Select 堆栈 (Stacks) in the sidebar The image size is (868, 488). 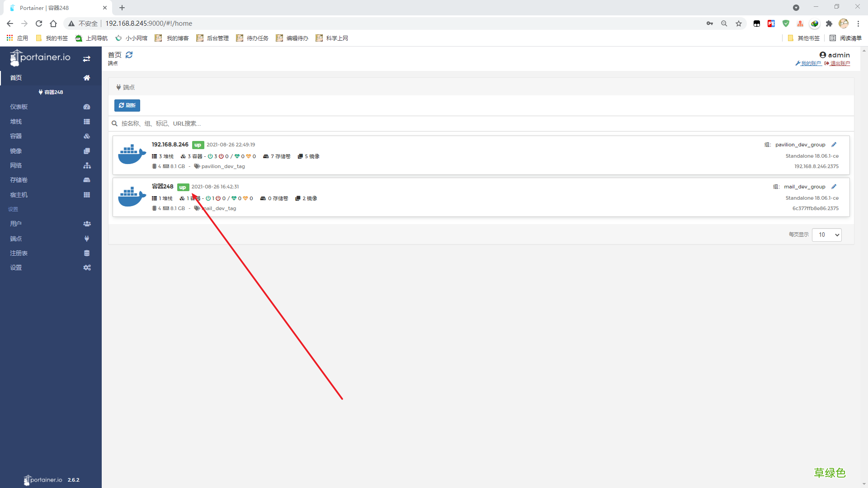[15, 121]
